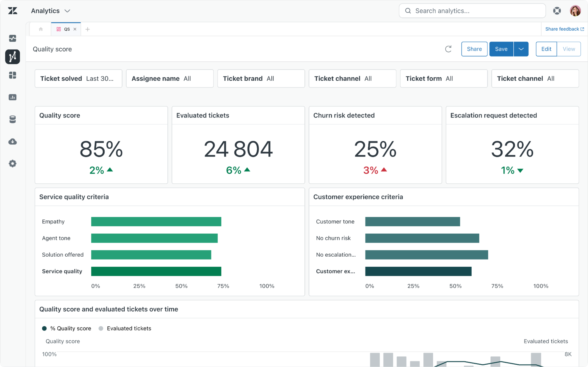Click the No churn risk bar
588x367 pixels.
pos(422,238)
